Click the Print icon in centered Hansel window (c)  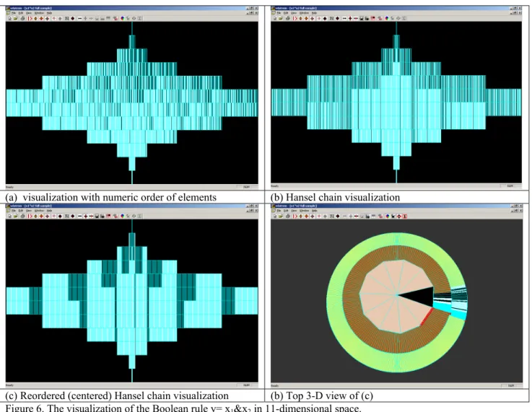click(x=22, y=216)
